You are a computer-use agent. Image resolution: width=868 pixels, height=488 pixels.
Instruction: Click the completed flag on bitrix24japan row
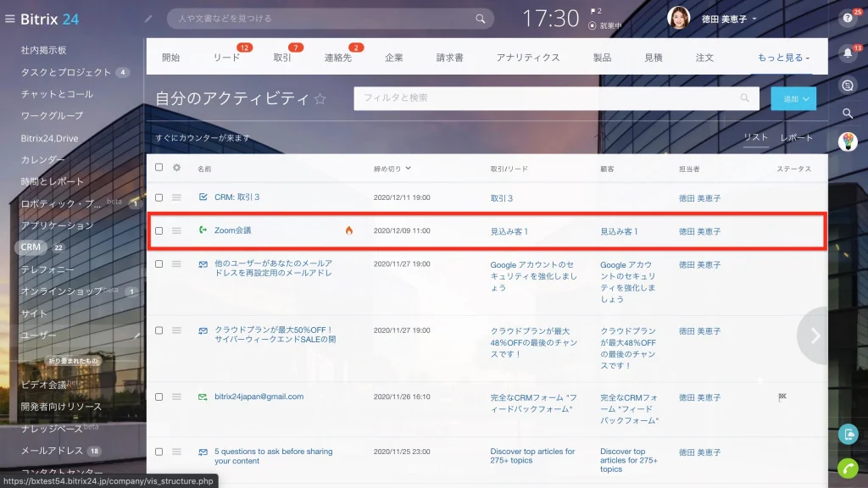[x=782, y=396]
